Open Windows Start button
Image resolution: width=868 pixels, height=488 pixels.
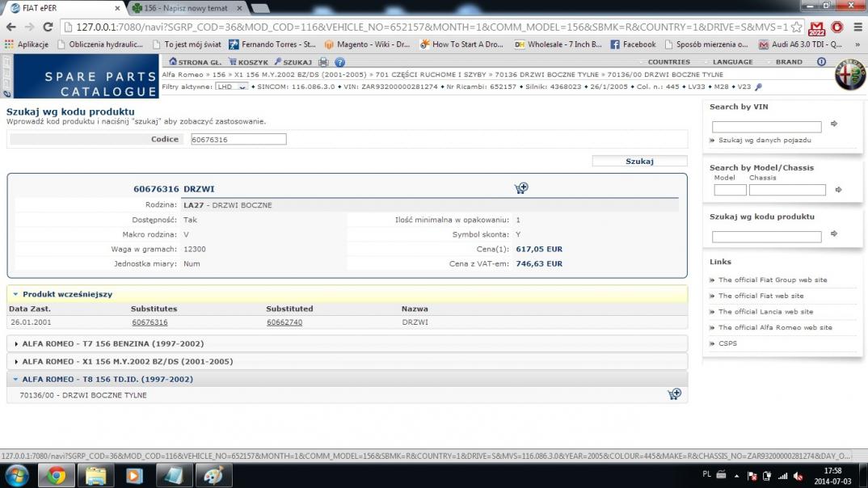17,475
